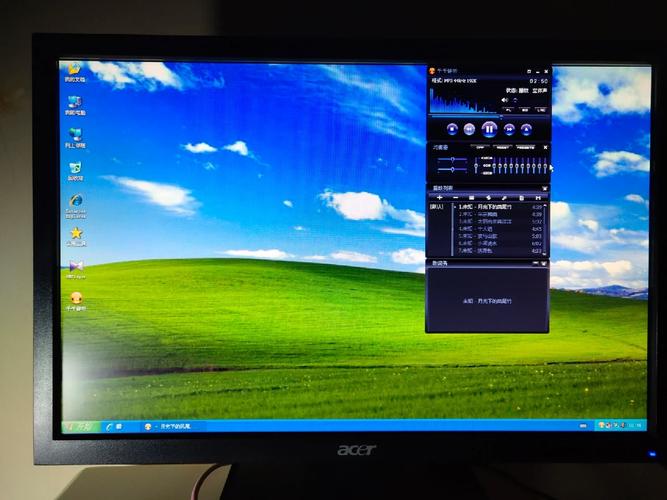
Task: Open the Internet Explorer desktop icon
Action: coord(75,202)
